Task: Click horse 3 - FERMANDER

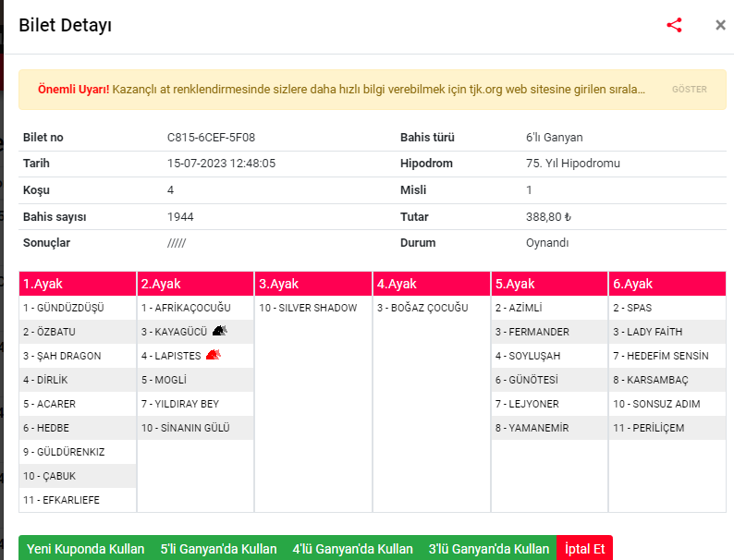Action: [x=532, y=332]
